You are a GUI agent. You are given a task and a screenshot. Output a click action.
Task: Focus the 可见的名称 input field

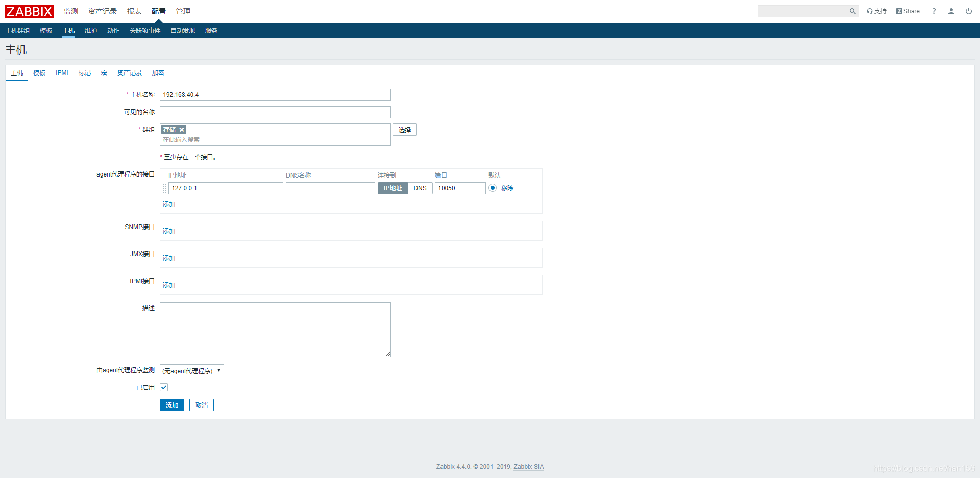275,112
